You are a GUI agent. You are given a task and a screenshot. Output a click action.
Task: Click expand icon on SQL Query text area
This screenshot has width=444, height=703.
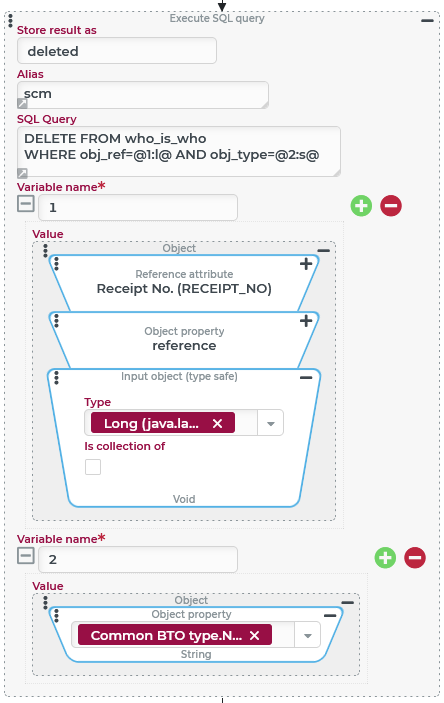point(22,173)
